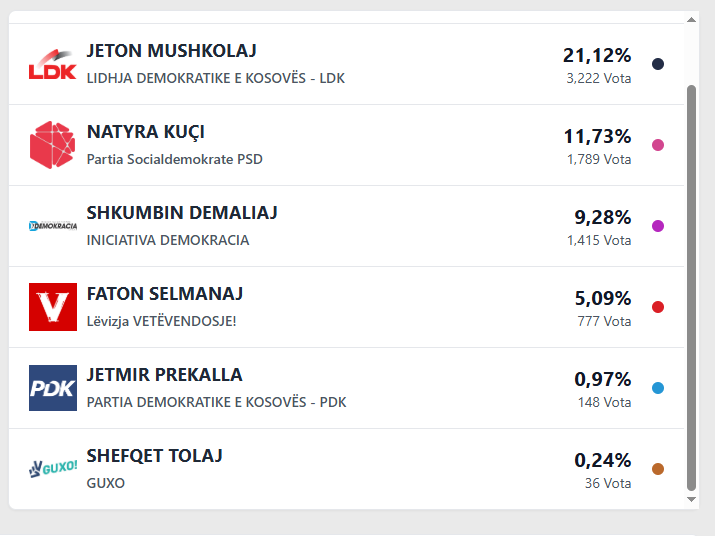
Task: Click the blue dot for PDK
Action: point(658,388)
